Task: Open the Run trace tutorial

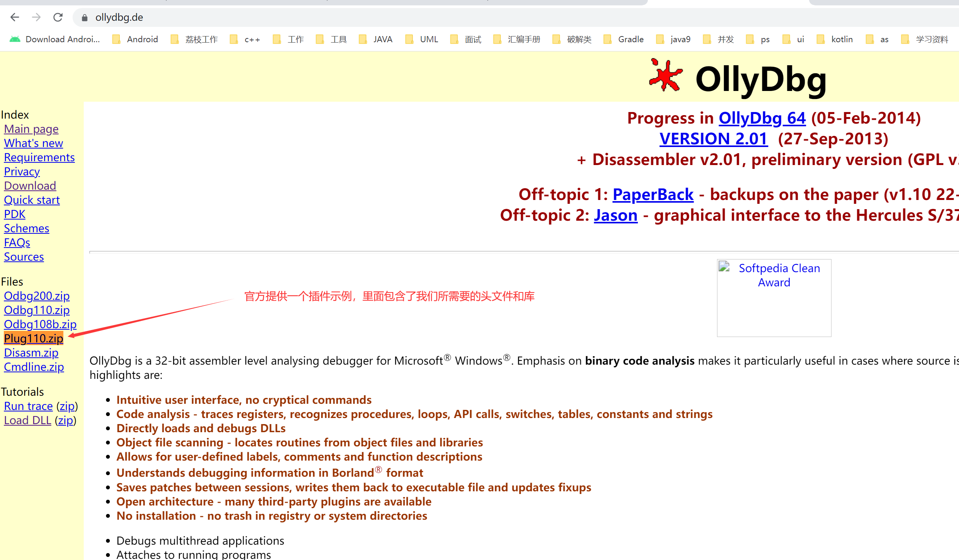Action: (x=28, y=406)
